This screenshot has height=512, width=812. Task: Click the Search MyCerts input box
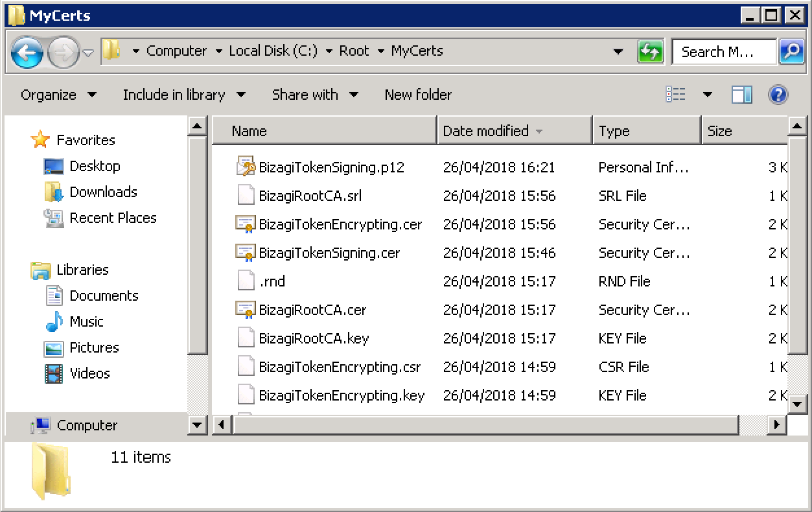724,51
